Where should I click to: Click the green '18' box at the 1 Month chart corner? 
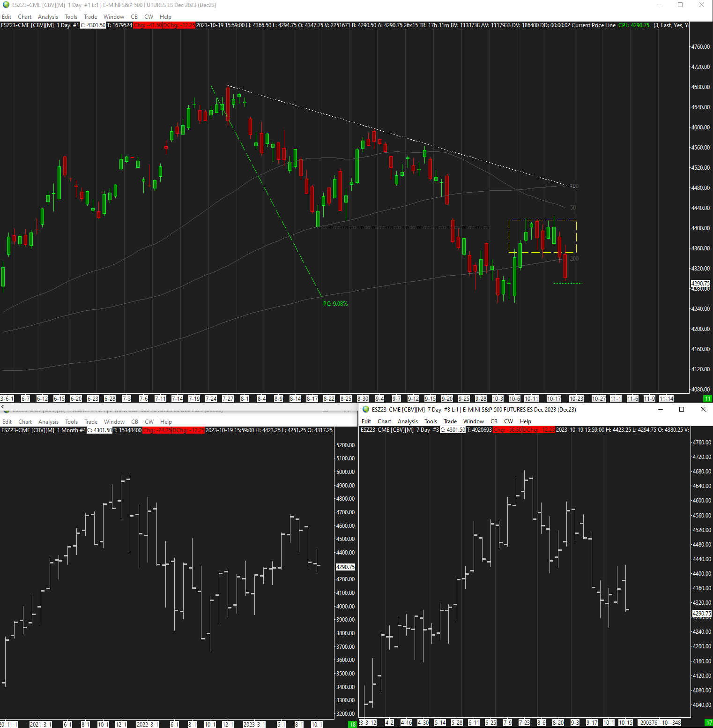click(x=353, y=725)
